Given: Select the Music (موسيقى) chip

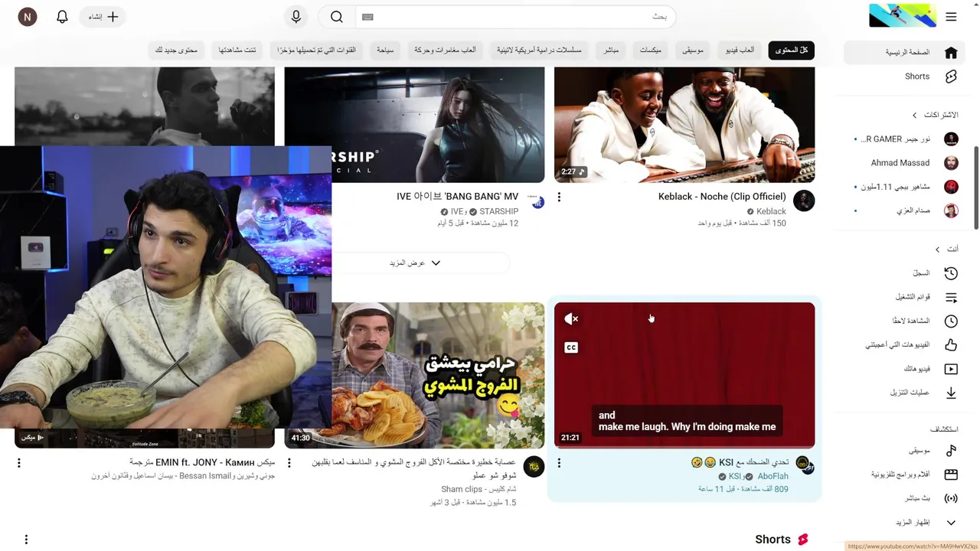Looking at the screenshot, I should pos(693,50).
